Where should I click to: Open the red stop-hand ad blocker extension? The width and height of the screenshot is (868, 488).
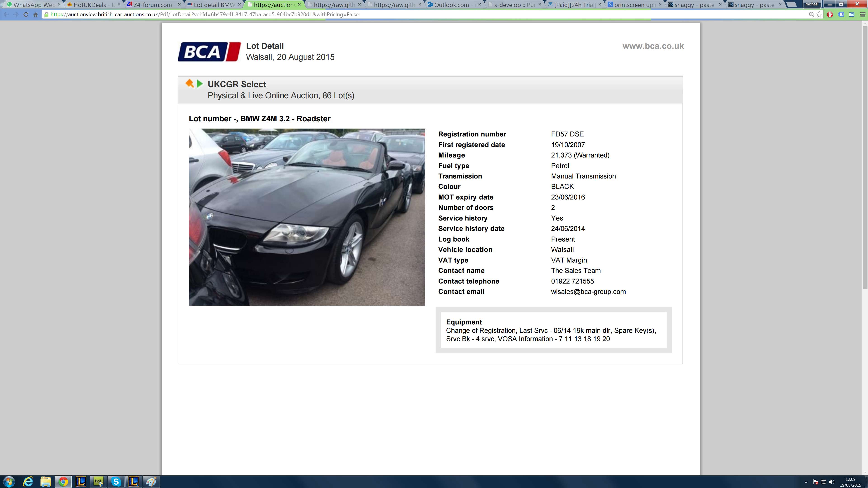830,14
